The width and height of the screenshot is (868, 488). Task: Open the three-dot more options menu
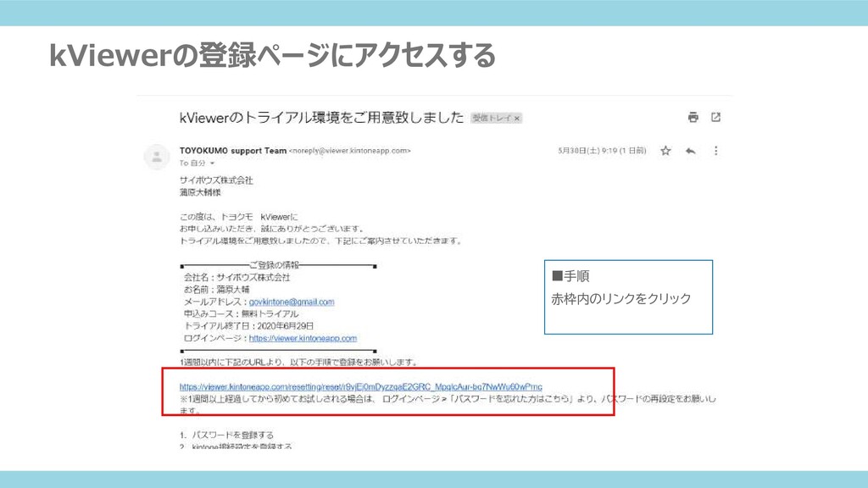pyautogui.click(x=715, y=151)
